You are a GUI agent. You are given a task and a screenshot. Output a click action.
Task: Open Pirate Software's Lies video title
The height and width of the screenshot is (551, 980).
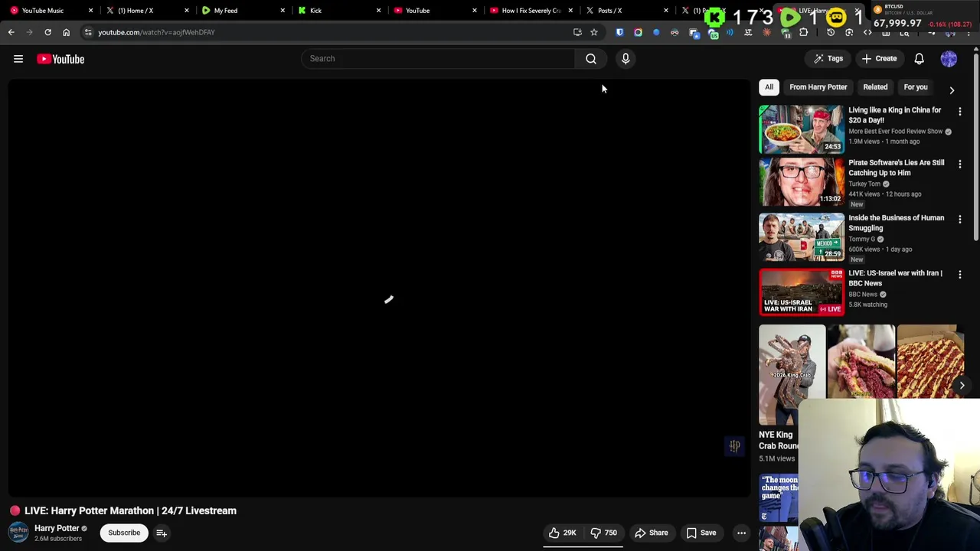[897, 168]
